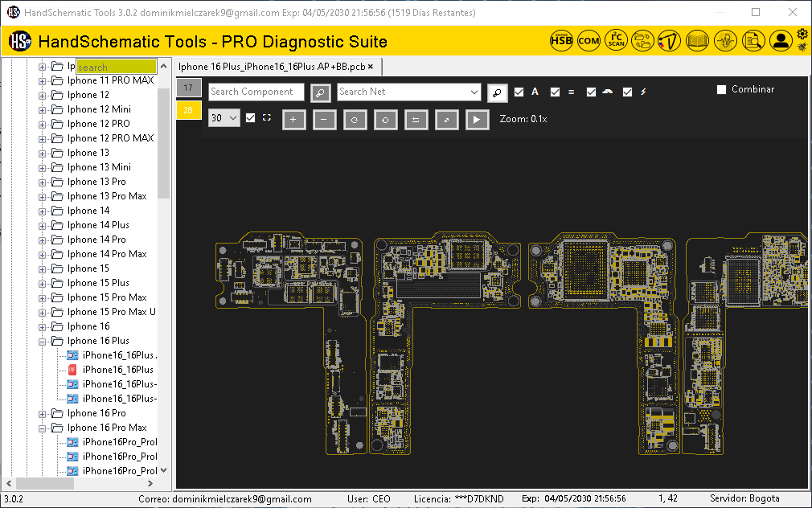Image resolution: width=812 pixels, height=508 pixels.
Task: Click the Search Net magnifier button
Action: click(497, 92)
